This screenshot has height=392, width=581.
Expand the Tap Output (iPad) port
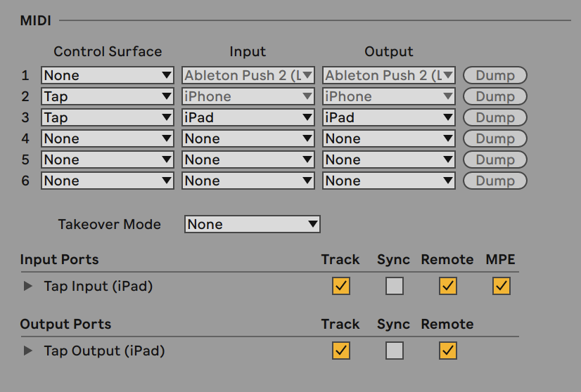28,351
